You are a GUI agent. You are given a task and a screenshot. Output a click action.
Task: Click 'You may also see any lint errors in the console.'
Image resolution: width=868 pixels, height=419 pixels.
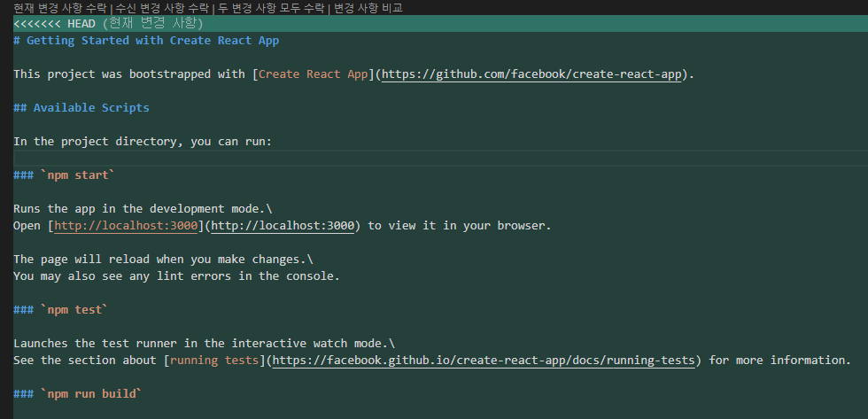coord(176,276)
